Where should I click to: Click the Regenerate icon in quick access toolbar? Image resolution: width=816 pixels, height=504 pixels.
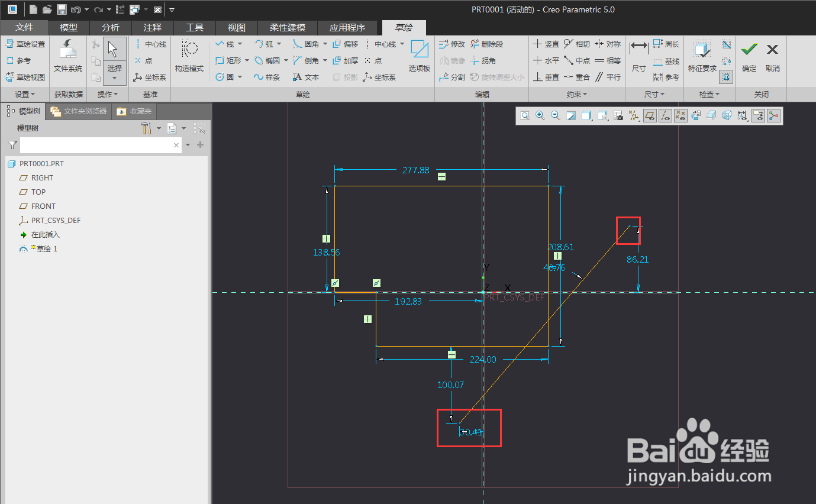coord(120,9)
